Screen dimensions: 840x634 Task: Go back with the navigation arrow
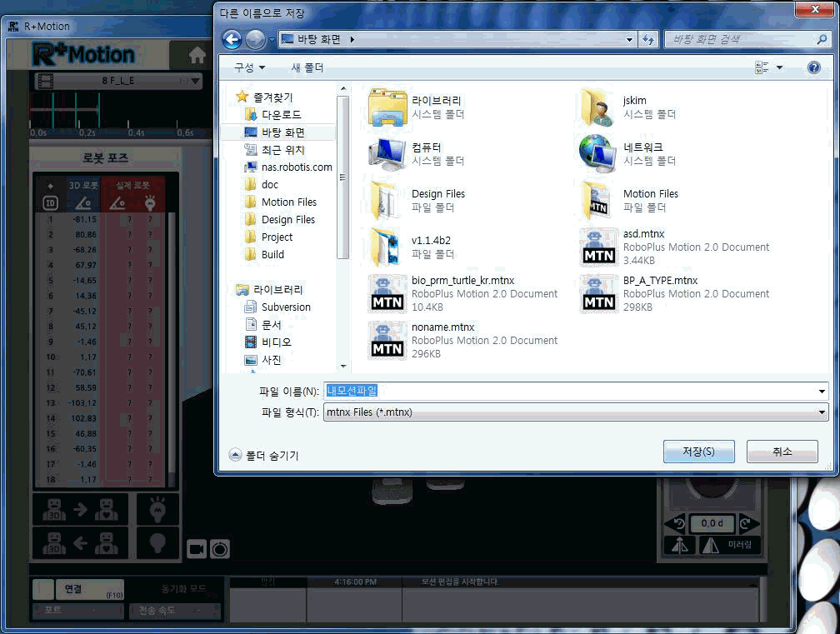[232, 39]
